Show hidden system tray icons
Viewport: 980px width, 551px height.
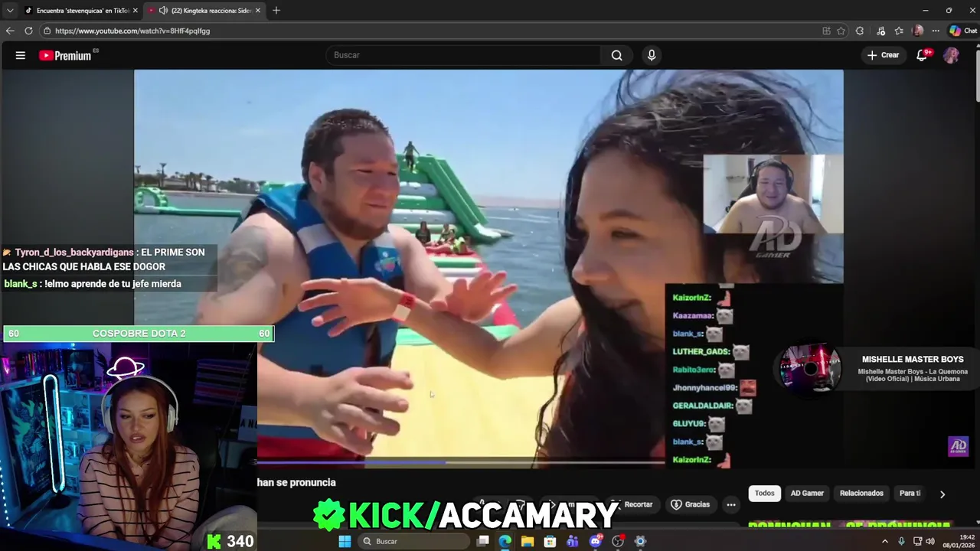[x=885, y=541]
